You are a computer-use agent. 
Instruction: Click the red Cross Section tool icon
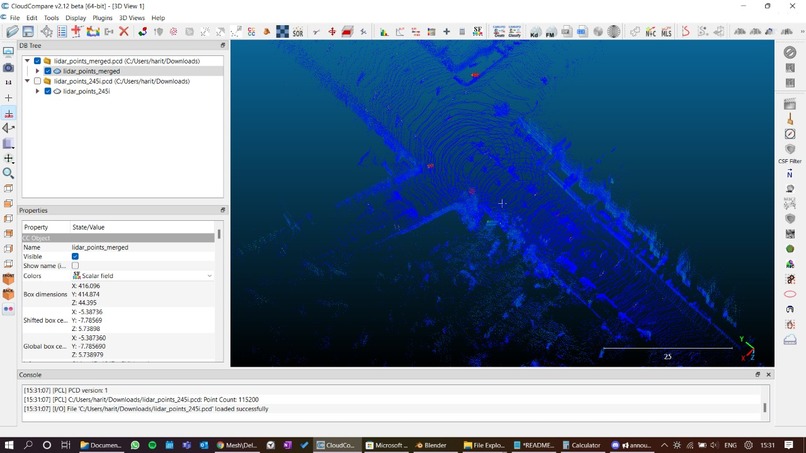pyautogui.click(x=347, y=32)
